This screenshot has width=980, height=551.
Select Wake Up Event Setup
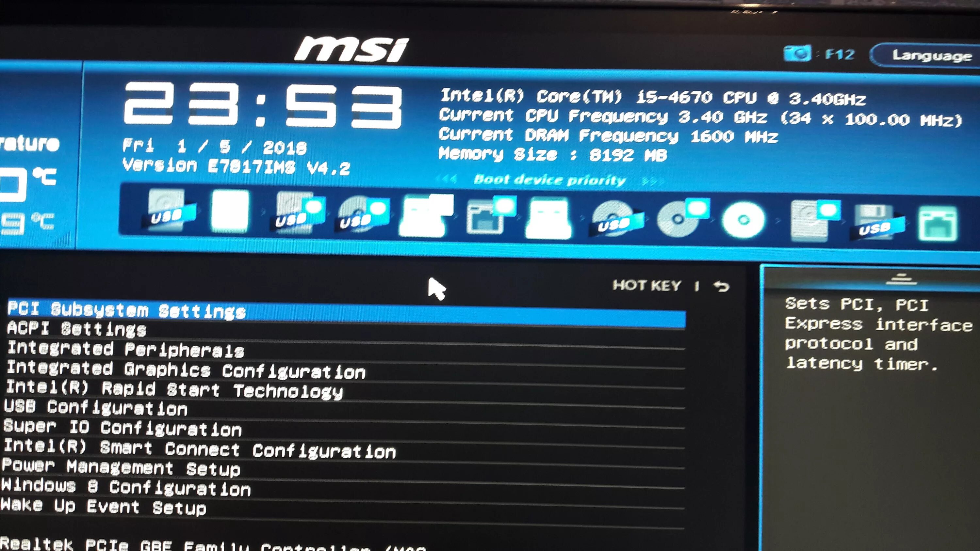tap(104, 507)
